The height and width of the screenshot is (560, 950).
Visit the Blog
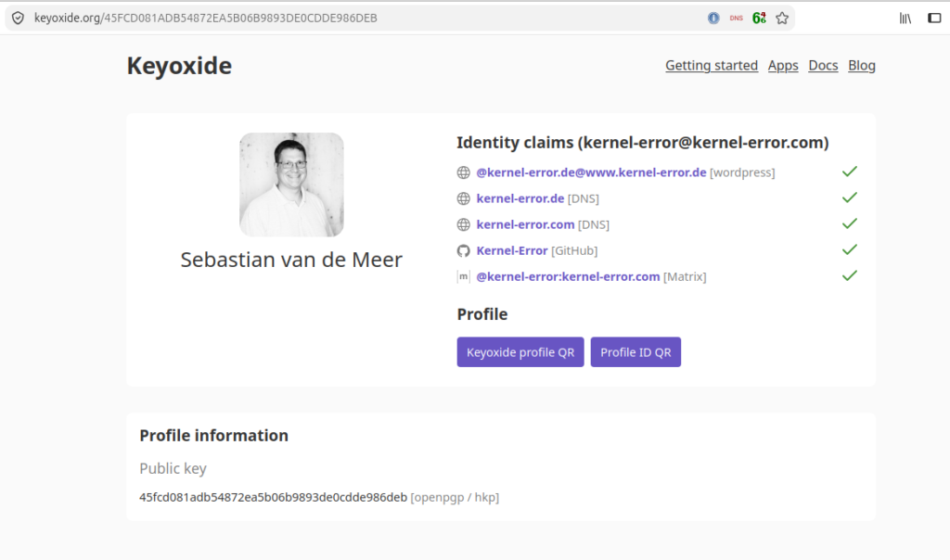tap(862, 66)
